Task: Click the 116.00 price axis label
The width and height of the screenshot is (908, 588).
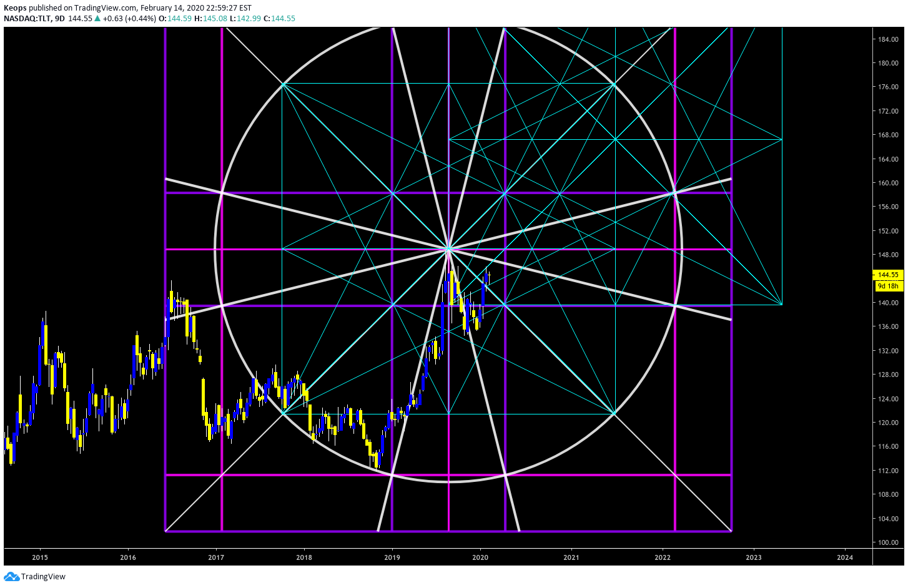Action: point(888,446)
